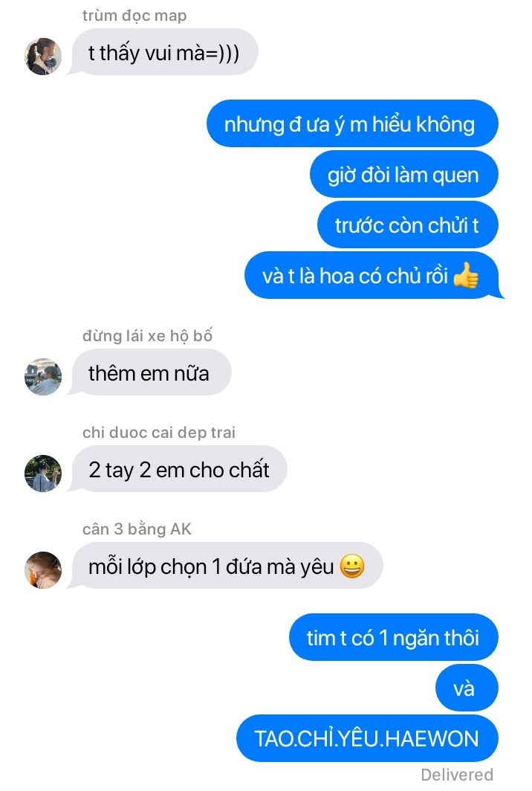This screenshot has width=532, height=791.
Task: Tap the '2 tay 2 em cho chất' bubble
Action: pyautogui.click(x=179, y=469)
